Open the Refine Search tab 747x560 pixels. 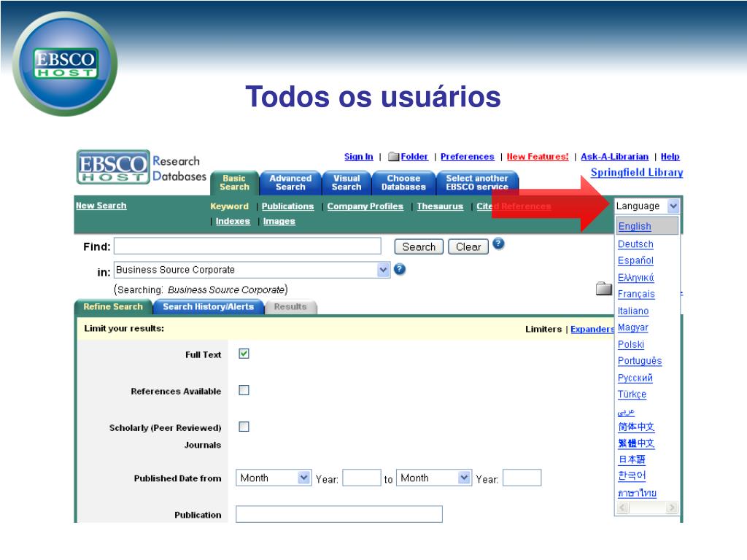tap(113, 307)
